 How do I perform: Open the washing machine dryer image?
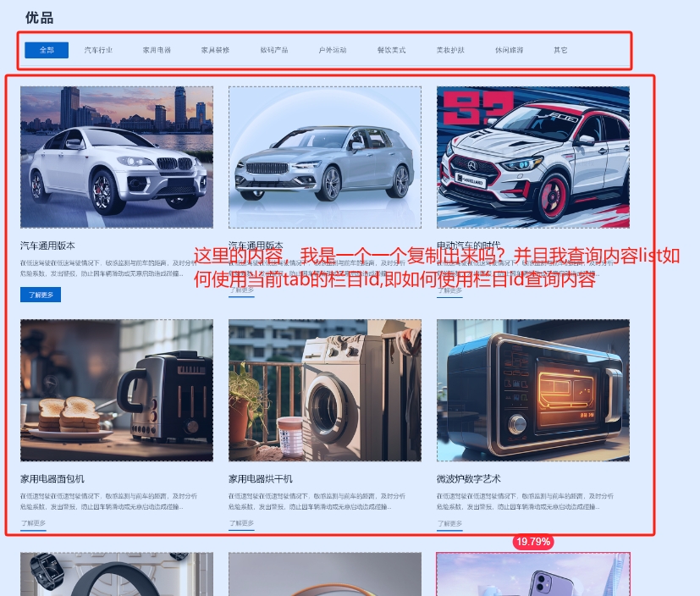click(325, 390)
